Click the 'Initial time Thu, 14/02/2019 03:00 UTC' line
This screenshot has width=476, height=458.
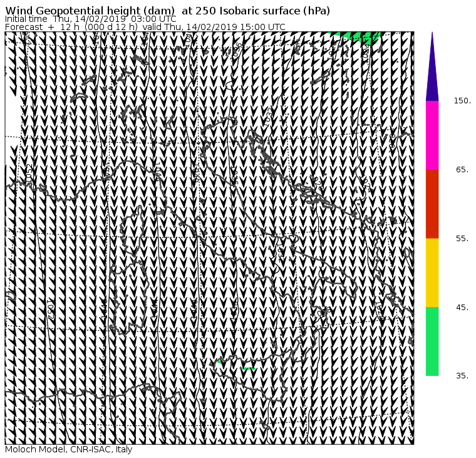point(91,19)
